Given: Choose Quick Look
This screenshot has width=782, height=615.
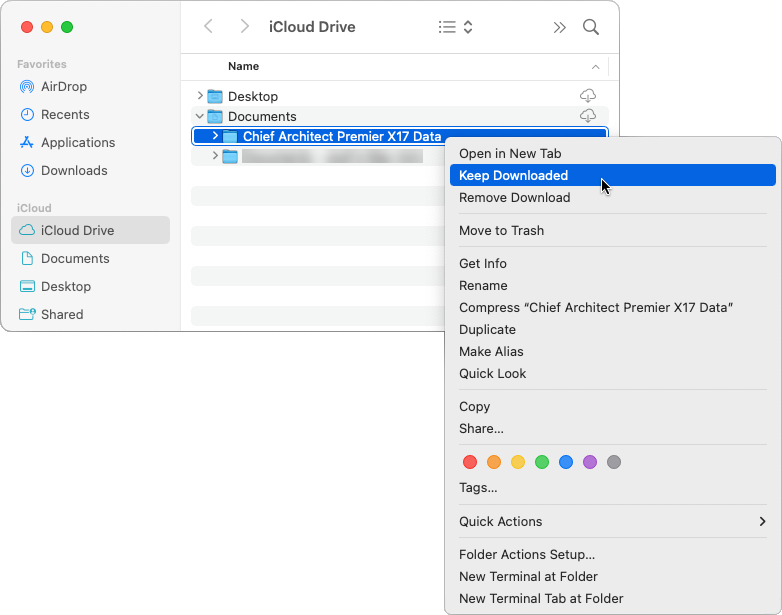Looking at the screenshot, I should [612, 373].
